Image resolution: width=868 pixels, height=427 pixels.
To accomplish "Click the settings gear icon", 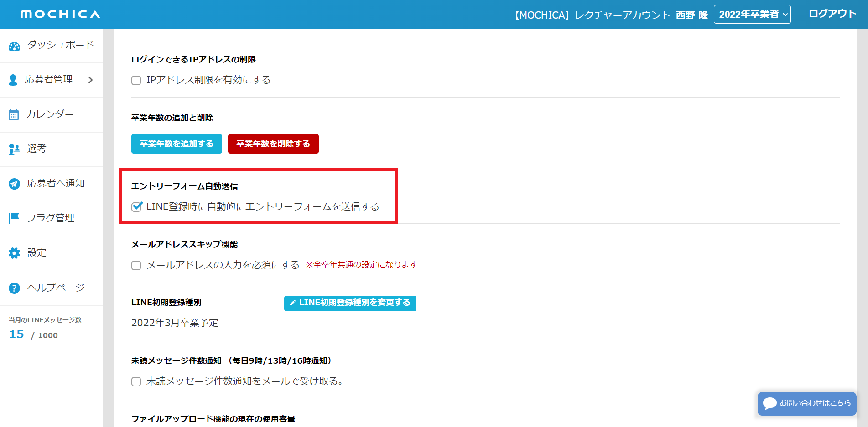I will 14,253.
